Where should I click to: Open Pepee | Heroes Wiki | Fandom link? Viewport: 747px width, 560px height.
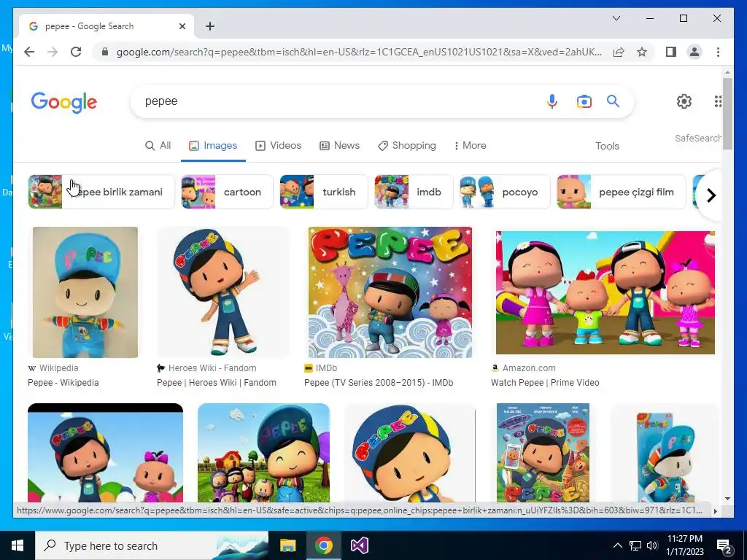pyautogui.click(x=216, y=382)
